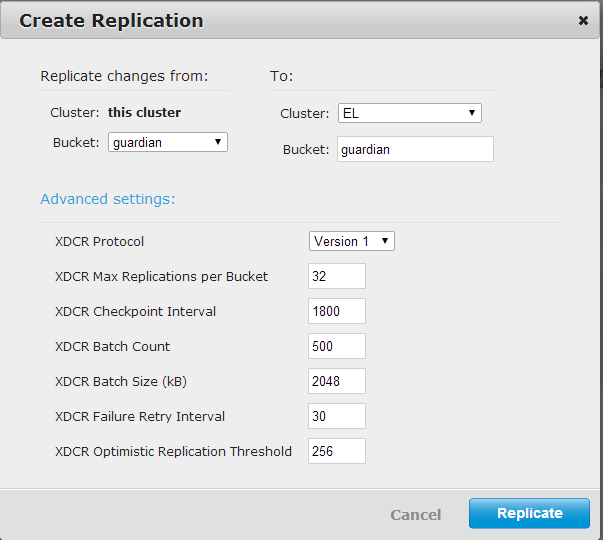Click the 'Replicate changes from:' heading
The image size is (603, 540).
point(124,76)
